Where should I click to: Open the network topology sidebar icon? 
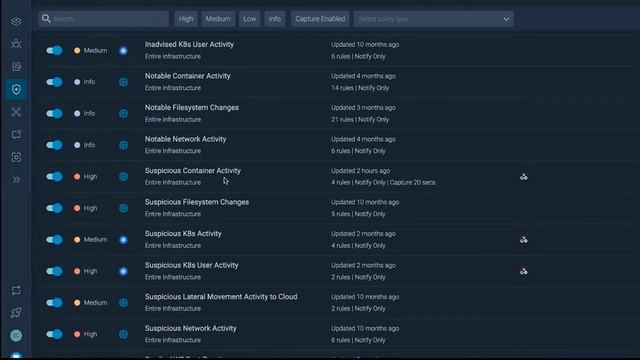[16, 112]
